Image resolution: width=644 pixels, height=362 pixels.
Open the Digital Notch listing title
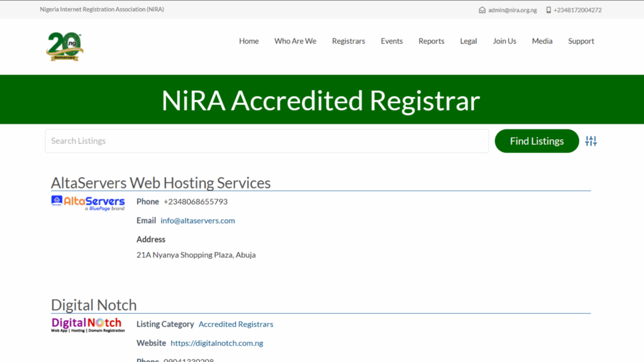pyautogui.click(x=94, y=305)
